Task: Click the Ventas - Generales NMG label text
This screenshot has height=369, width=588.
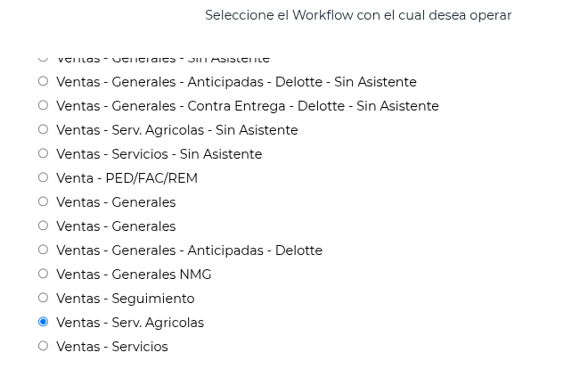Action: pyautogui.click(x=134, y=275)
